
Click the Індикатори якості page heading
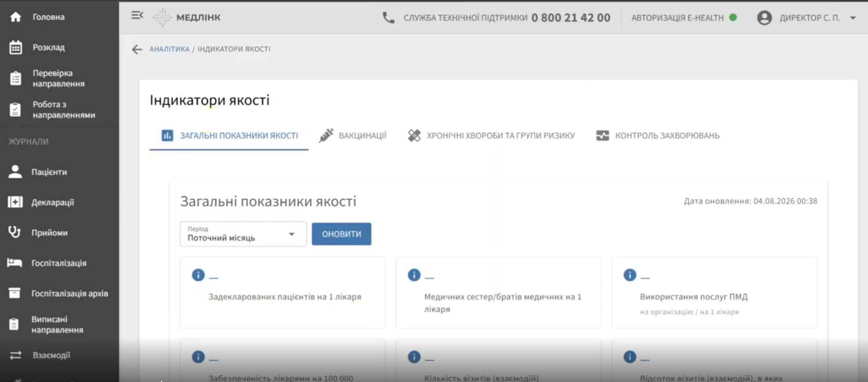coord(210,100)
